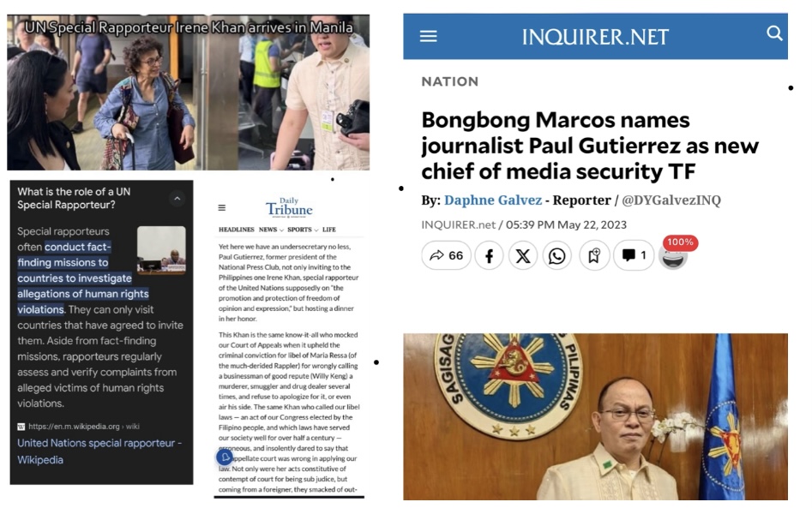
Task: Open the comments bubble showing 1
Action: [634, 255]
